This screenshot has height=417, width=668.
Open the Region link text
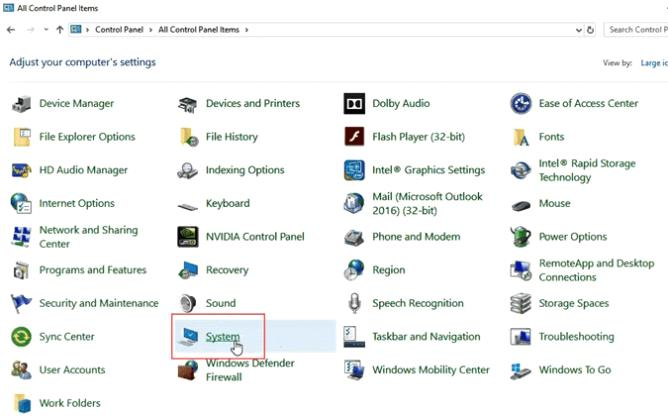coord(389,270)
